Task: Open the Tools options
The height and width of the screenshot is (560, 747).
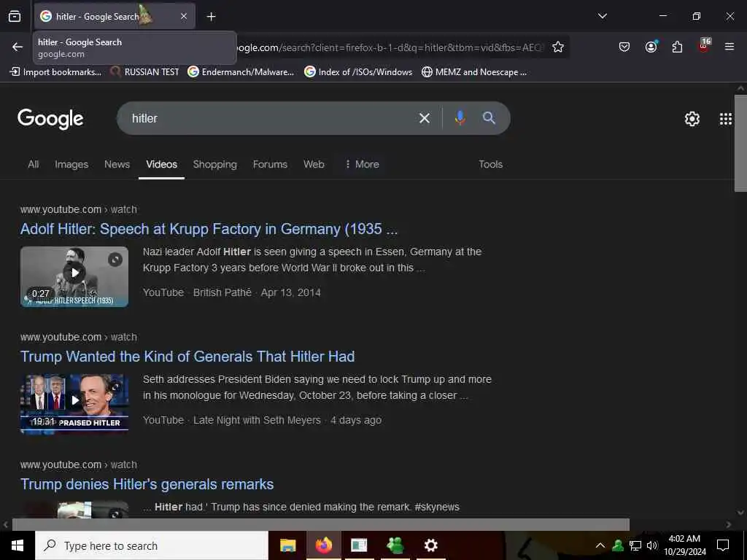Action: [x=491, y=164]
